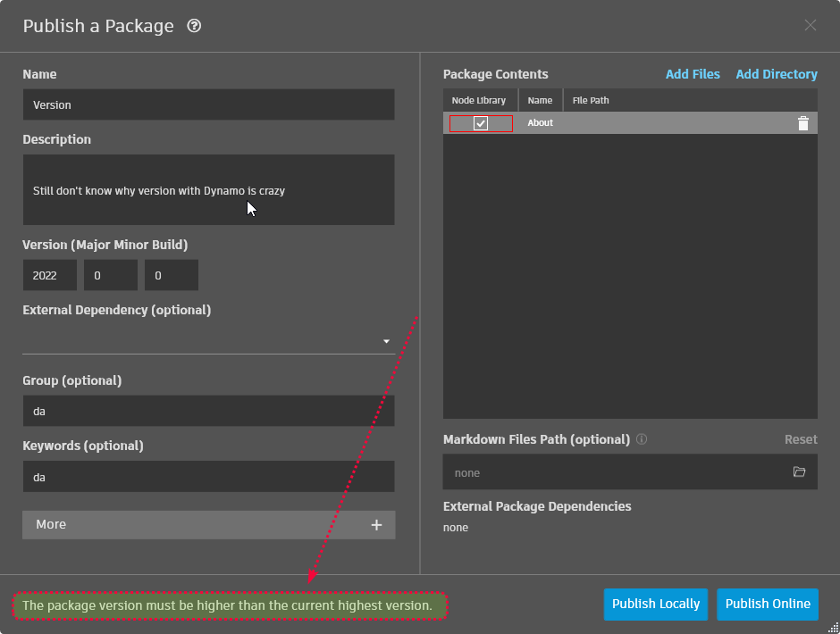This screenshot has height=634, width=840.
Task: Click the Add Files link
Action: click(x=693, y=74)
